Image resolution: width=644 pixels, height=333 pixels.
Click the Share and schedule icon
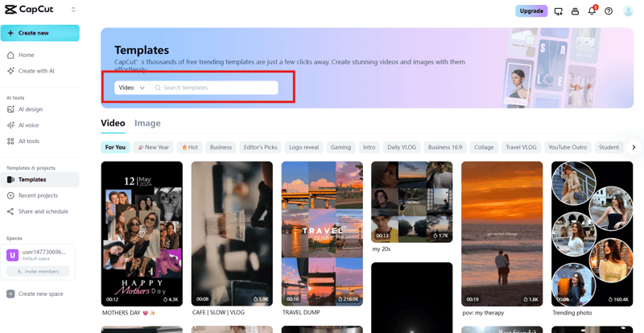pos(10,212)
